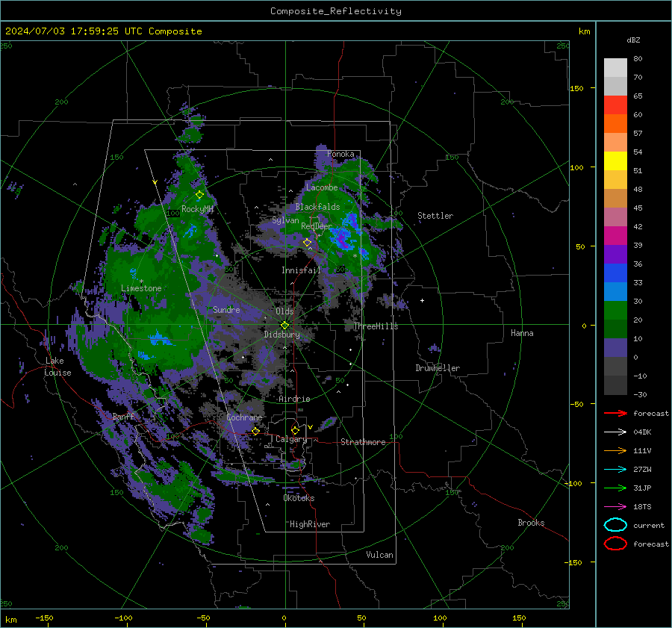This screenshot has height=628, width=672.
Task: Click the Vulcan city label
Action: coord(379,555)
